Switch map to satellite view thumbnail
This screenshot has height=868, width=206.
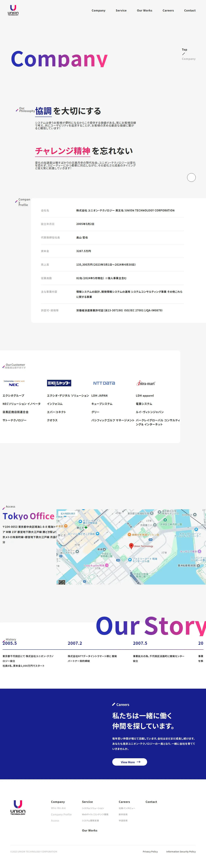[62, 582]
